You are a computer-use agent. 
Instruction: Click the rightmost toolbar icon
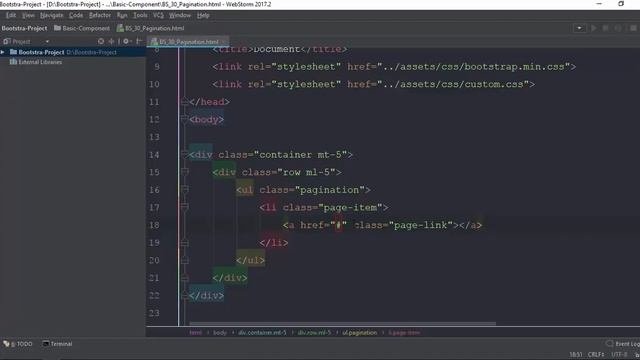[x=633, y=28]
